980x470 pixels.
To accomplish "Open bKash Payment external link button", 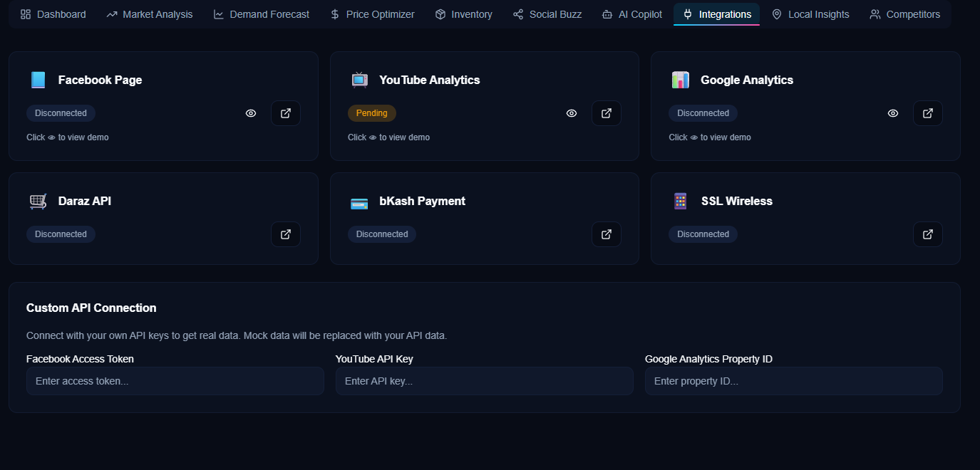I will point(607,234).
